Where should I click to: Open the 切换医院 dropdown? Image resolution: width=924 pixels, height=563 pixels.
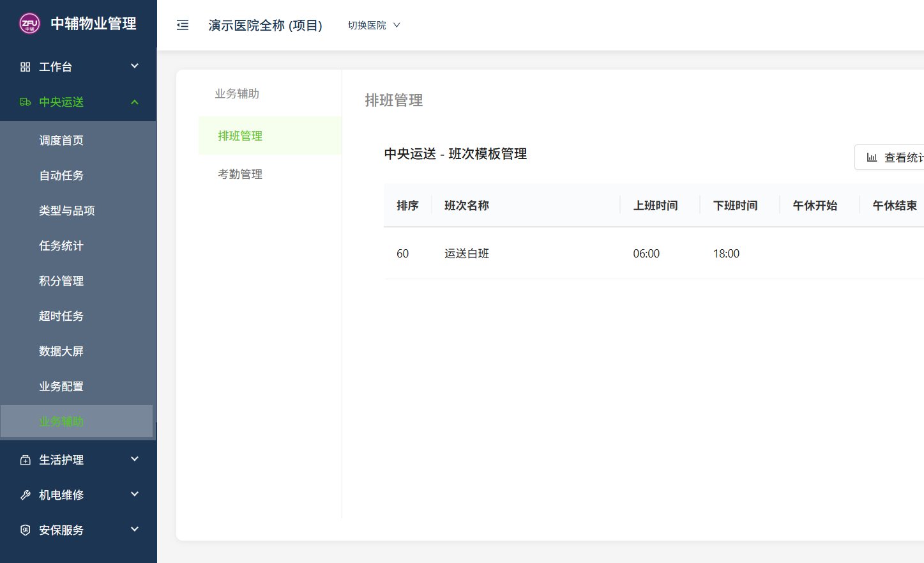[374, 25]
